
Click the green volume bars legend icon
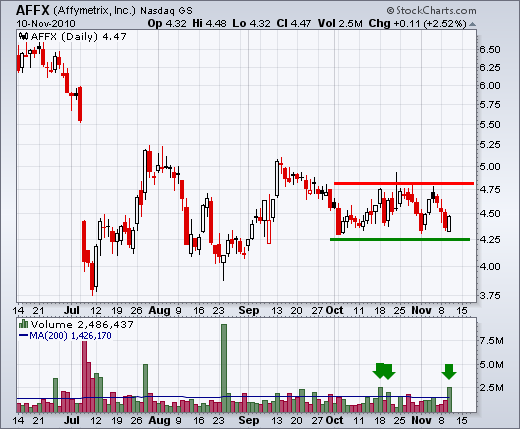tap(23, 324)
